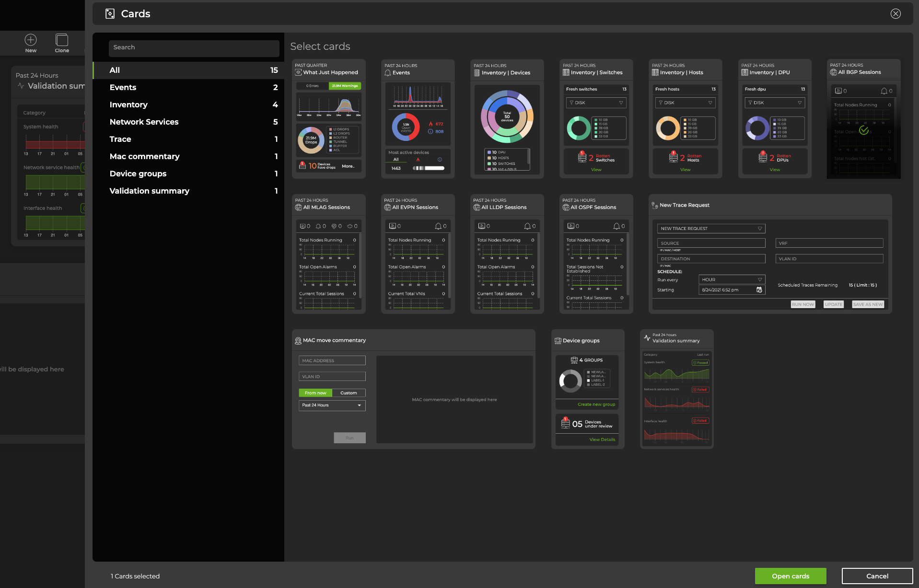The width and height of the screenshot is (919, 588).
Task: Select the From now time option
Action: pyautogui.click(x=315, y=393)
